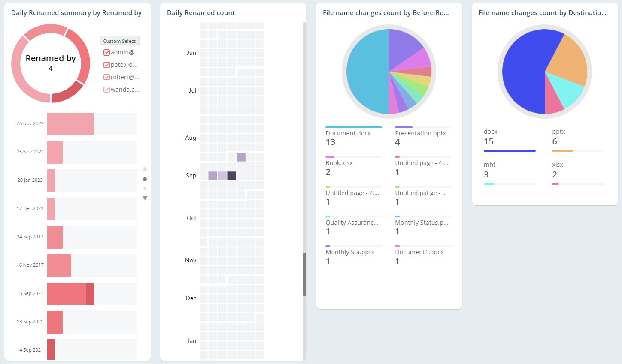Toggle the pete@ user checkbox
Viewport: 622px width, 364px height.
tap(106, 65)
